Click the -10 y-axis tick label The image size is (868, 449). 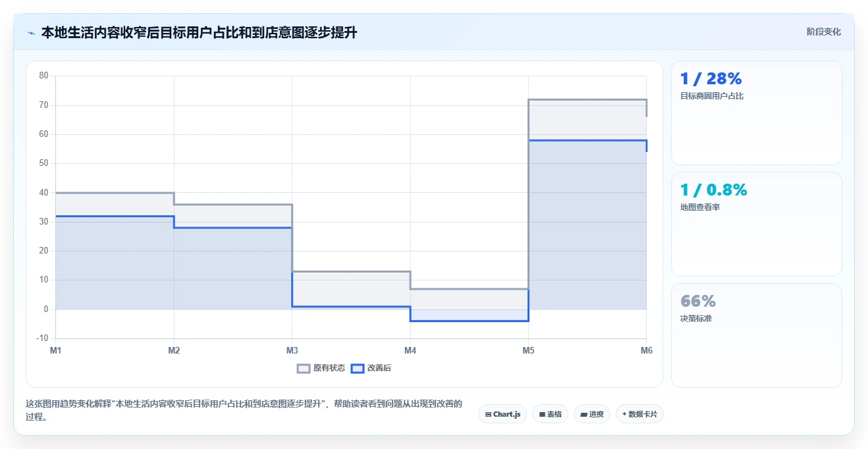[x=42, y=338]
